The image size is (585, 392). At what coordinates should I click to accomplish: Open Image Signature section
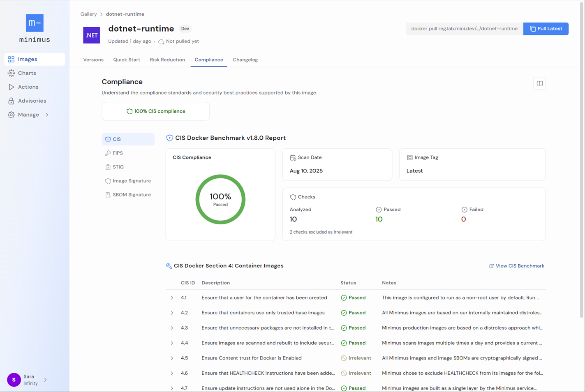(x=128, y=181)
